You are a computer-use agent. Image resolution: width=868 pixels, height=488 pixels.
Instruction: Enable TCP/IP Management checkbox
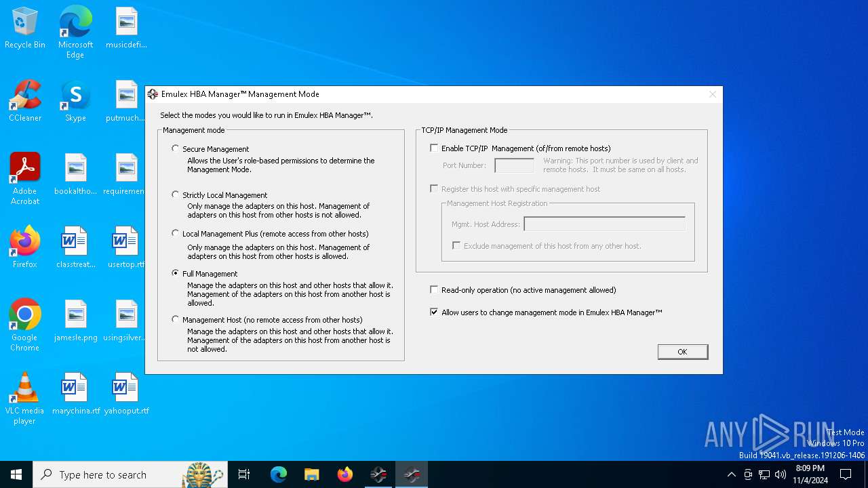(x=434, y=148)
